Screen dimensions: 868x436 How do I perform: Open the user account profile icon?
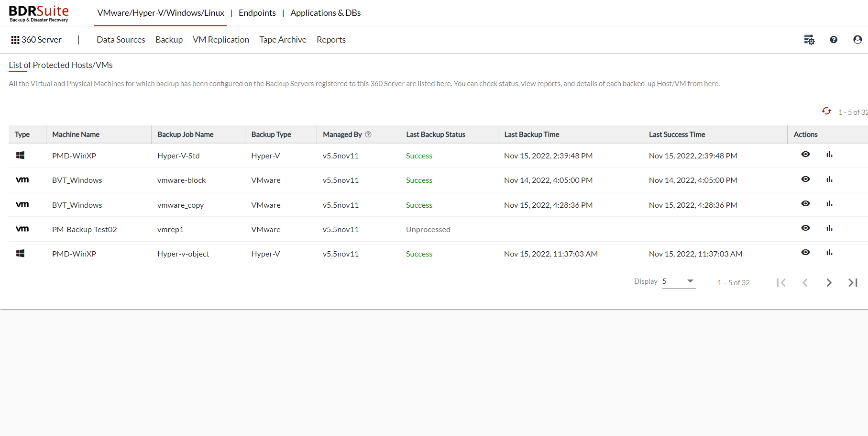pos(857,40)
